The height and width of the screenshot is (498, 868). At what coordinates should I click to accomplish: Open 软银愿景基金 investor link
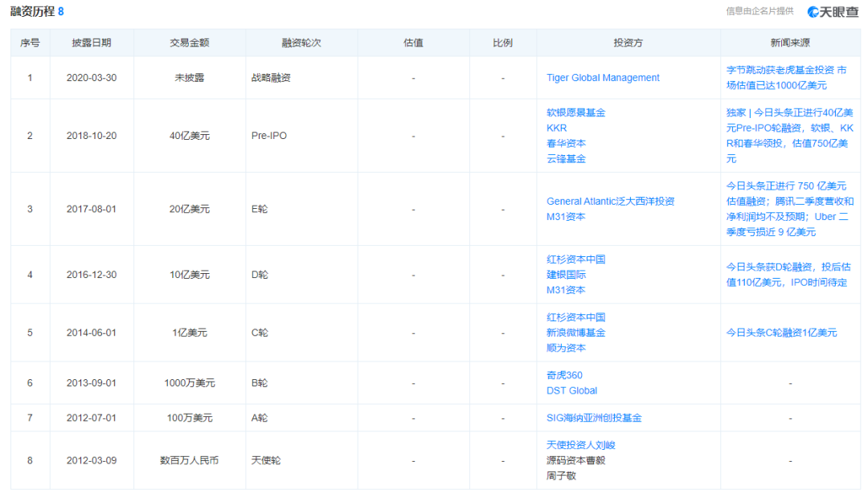(x=575, y=113)
